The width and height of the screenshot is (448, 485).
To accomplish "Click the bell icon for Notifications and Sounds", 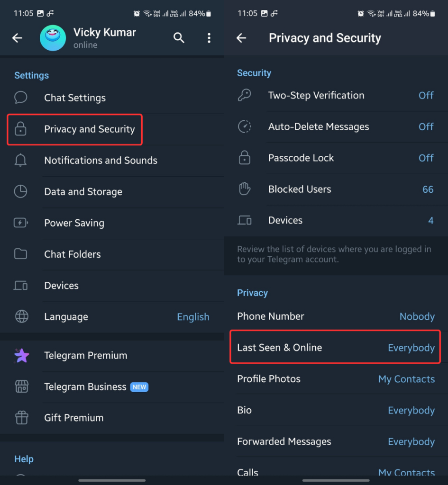I will coord(21,161).
